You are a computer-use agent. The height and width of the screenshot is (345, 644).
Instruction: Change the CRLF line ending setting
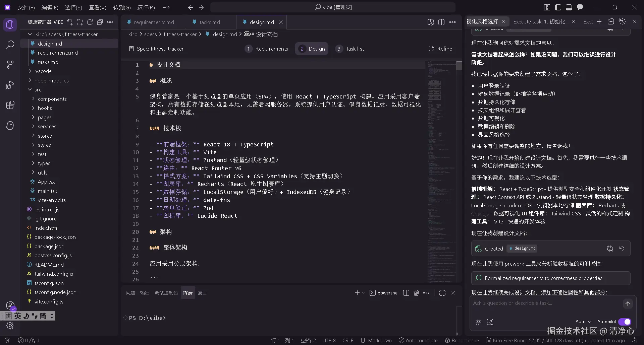(x=347, y=340)
